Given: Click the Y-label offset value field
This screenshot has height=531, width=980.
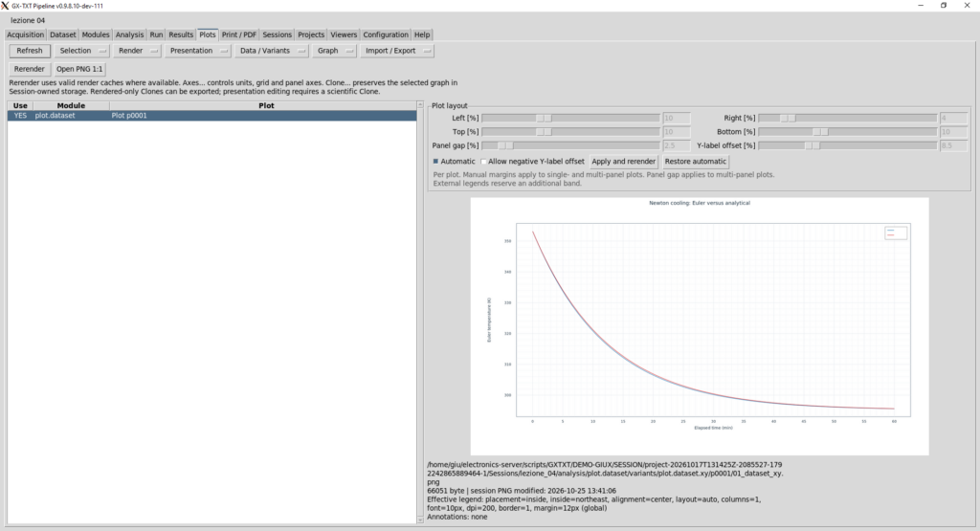Looking at the screenshot, I should point(954,145).
